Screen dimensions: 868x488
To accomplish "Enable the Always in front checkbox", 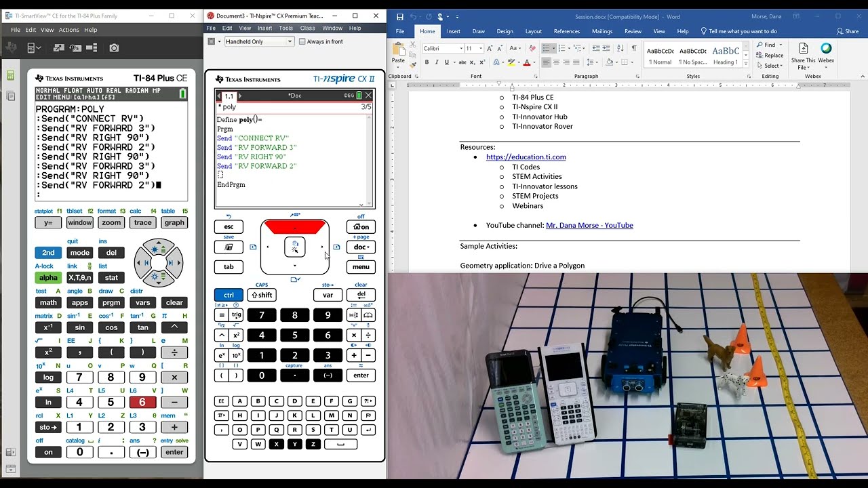I will 302,41.
